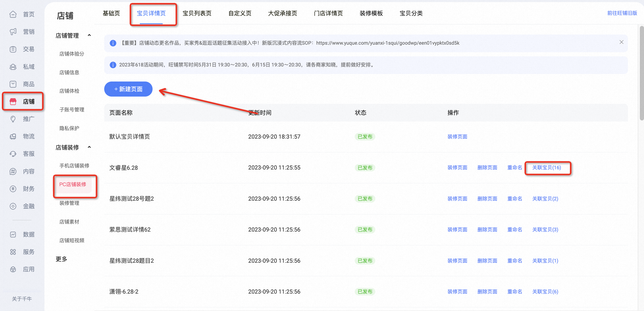This screenshot has width=644, height=311.
Task: Expand the 更多 menu section
Action: point(62,259)
